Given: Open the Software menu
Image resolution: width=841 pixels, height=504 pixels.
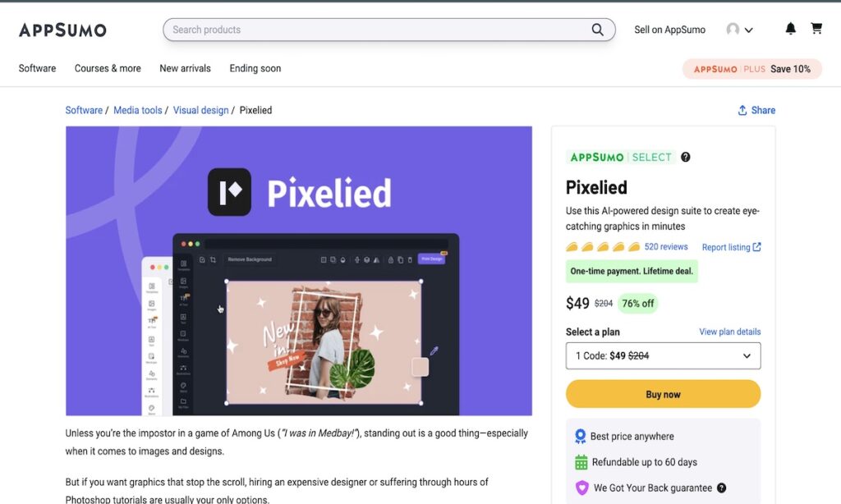Looking at the screenshot, I should (37, 69).
